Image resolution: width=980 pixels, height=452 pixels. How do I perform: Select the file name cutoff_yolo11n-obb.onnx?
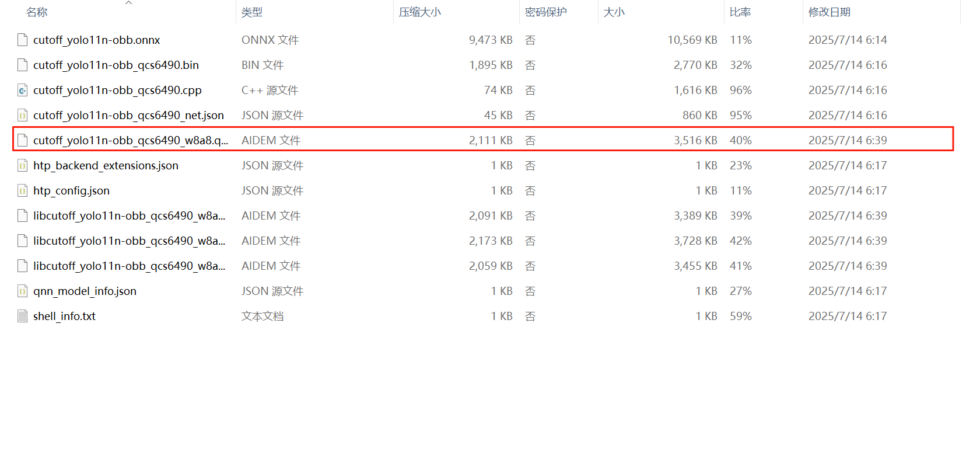(97, 40)
